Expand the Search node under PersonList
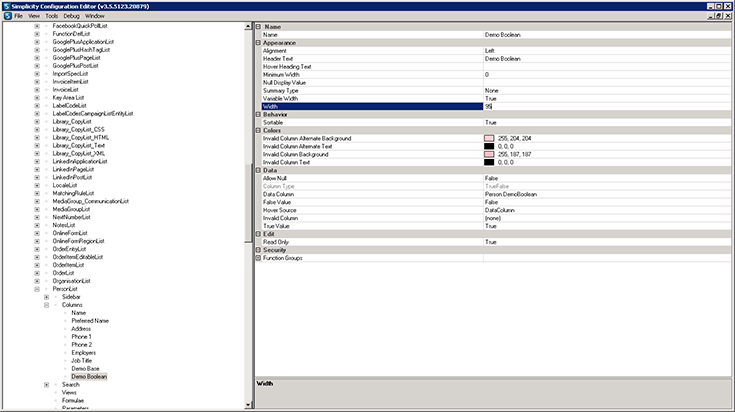 click(46, 384)
